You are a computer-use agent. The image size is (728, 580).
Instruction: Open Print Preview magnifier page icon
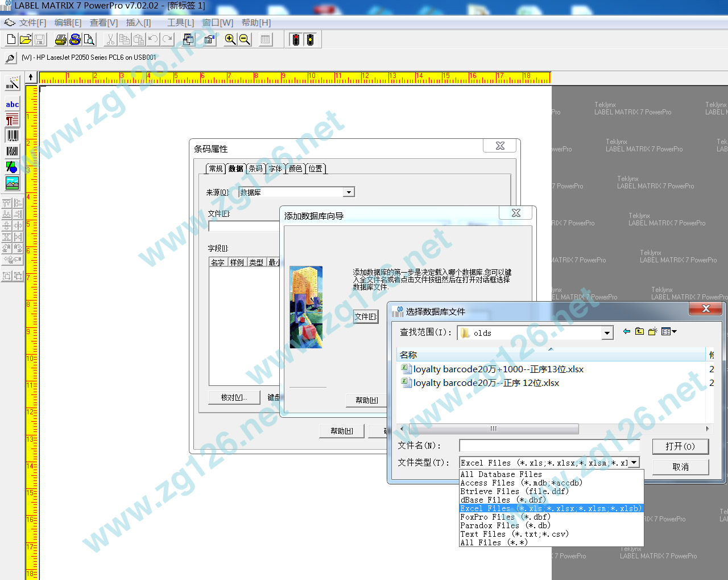pyautogui.click(x=89, y=39)
